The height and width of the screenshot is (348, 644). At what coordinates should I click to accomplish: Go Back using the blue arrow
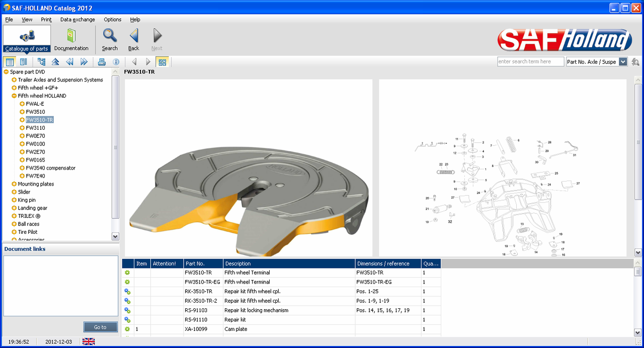[x=134, y=39]
